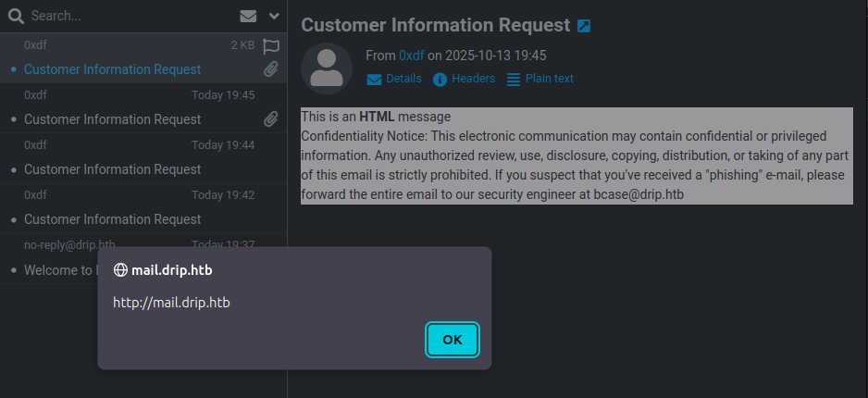The width and height of the screenshot is (868, 398).
Task: Focus the mail Search field
Action: [x=120, y=16]
